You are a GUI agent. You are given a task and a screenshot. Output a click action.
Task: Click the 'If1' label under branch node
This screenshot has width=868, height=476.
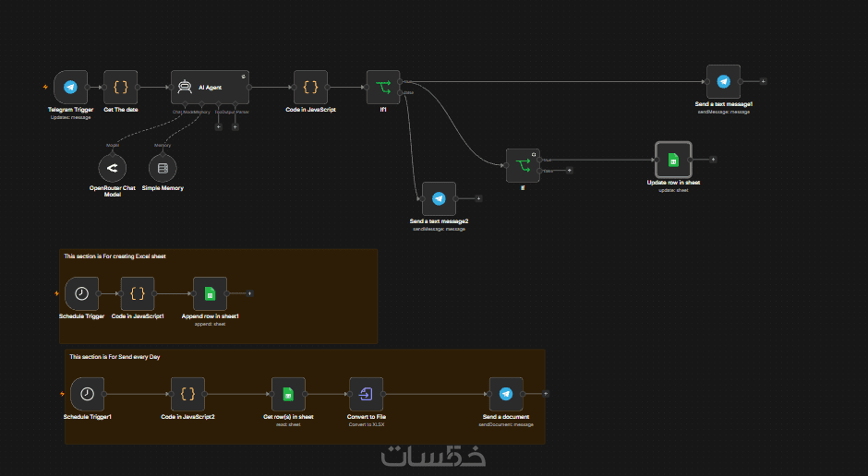(383, 110)
